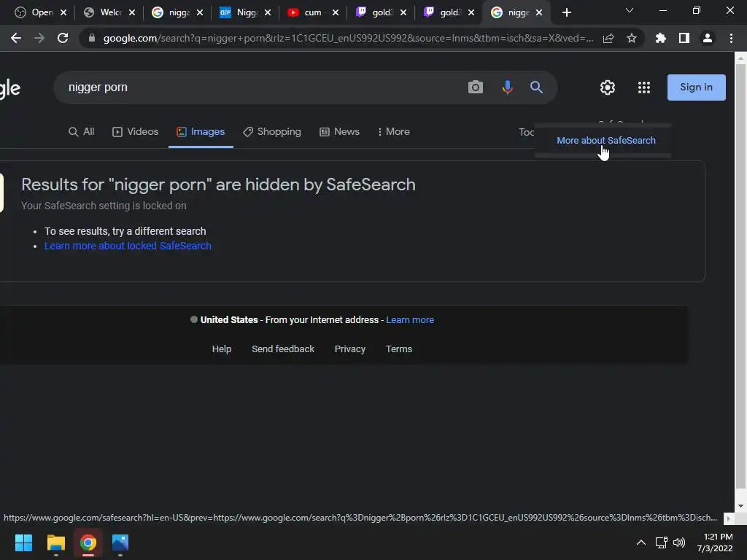Reload the current page

point(63,38)
